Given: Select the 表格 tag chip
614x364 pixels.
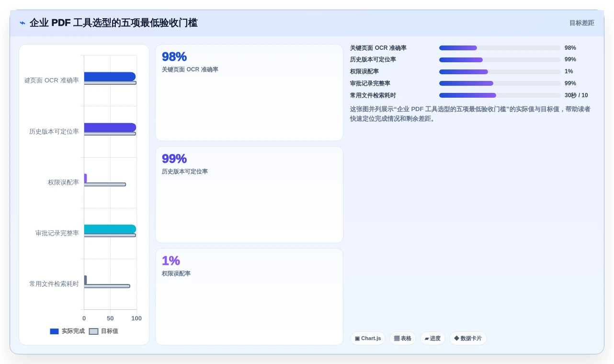Looking at the screenshot, I should coord(403,338).
